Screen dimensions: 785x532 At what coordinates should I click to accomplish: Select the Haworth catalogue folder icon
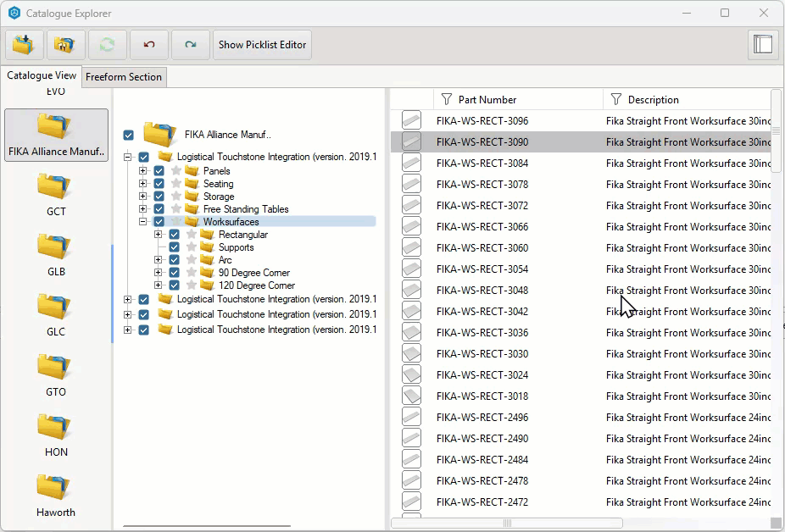tap(53, 487)
